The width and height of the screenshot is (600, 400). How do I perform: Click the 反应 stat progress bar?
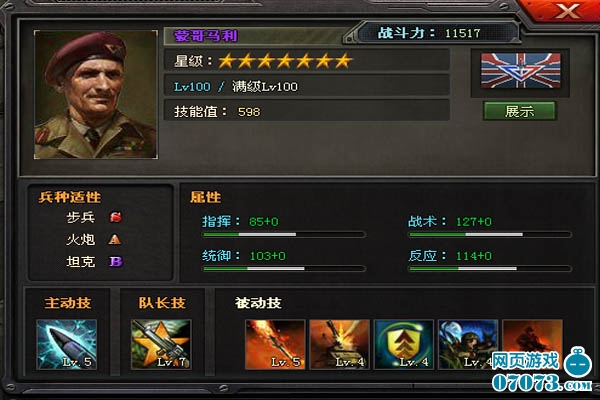click(x=490, y=269)
